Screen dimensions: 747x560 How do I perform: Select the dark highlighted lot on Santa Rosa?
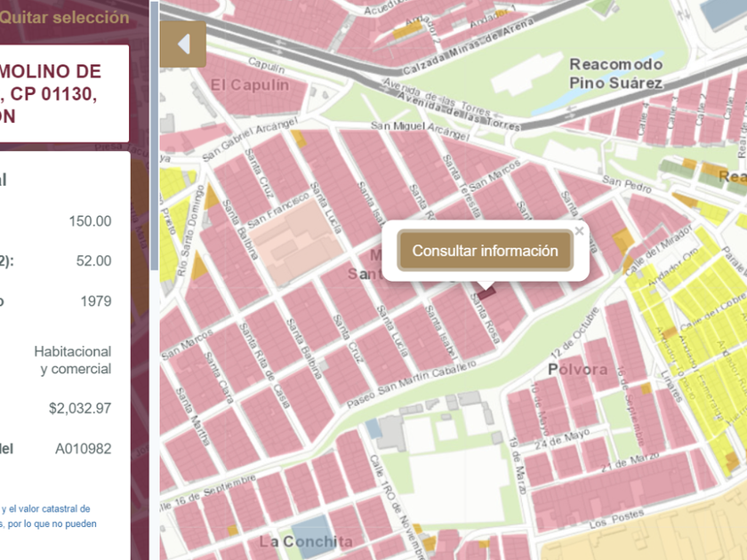click(x=487, y=292)
